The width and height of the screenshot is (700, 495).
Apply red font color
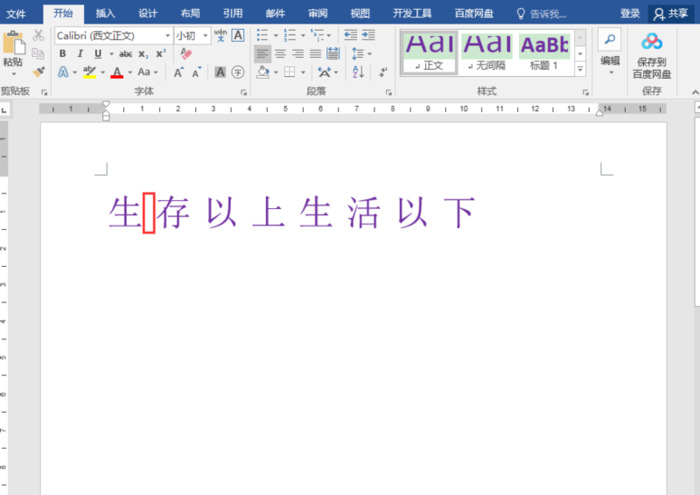117,72
